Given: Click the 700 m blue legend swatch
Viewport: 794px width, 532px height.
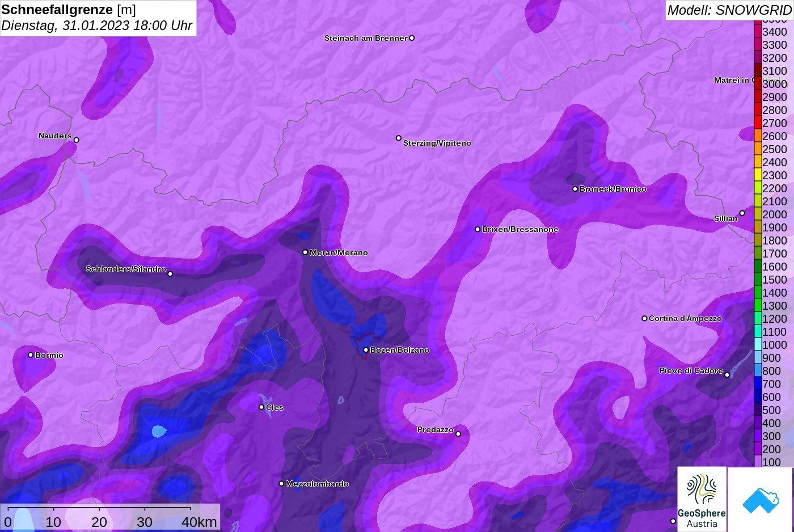Looking at the screenshot, I should click(x=758, y=383).
